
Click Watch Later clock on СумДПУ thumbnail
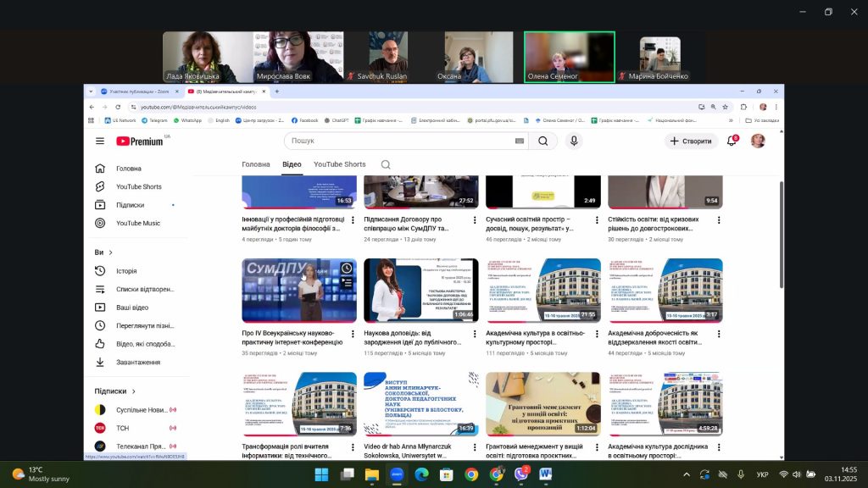pyautogui.click(x=347, y=269)
